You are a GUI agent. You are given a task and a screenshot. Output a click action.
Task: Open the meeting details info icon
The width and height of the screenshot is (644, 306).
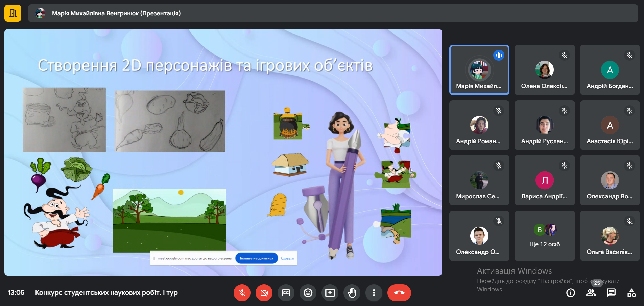coord(571,293)
